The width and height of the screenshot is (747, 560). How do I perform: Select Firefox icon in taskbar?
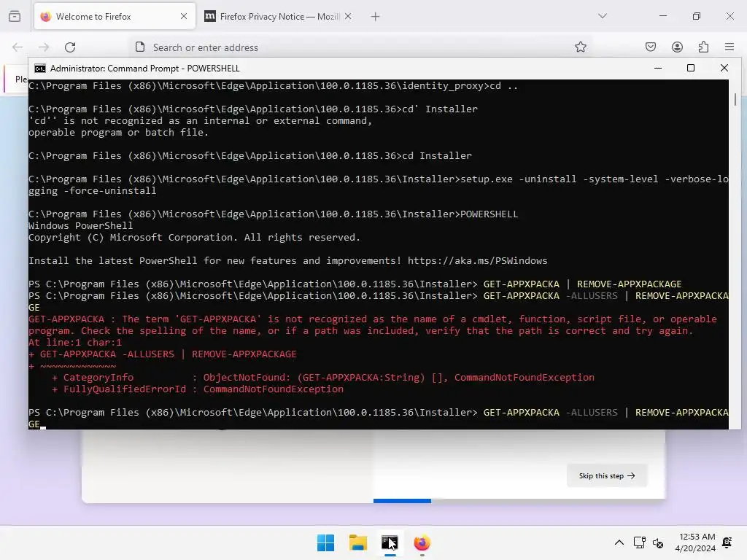(422, 542)
